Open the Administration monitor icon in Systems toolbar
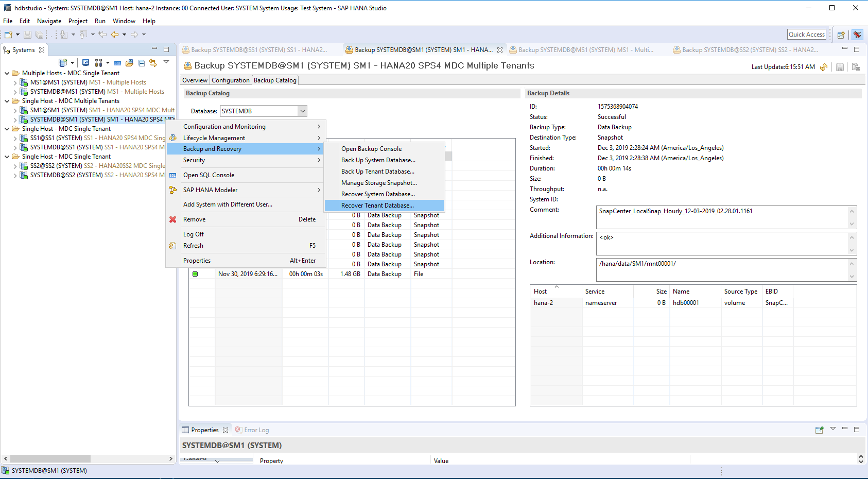This screenshot has height=479, width=868. click(85, 63)
